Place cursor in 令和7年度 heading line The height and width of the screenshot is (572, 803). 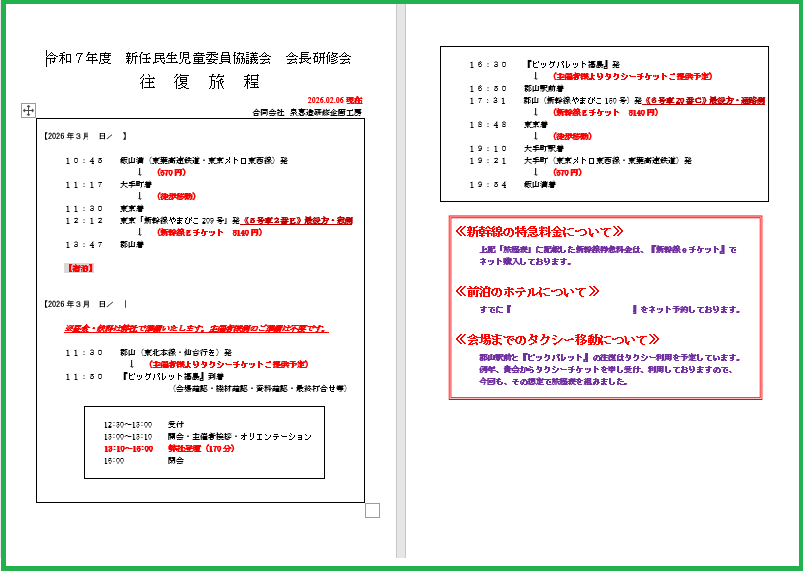pos(198,58)
